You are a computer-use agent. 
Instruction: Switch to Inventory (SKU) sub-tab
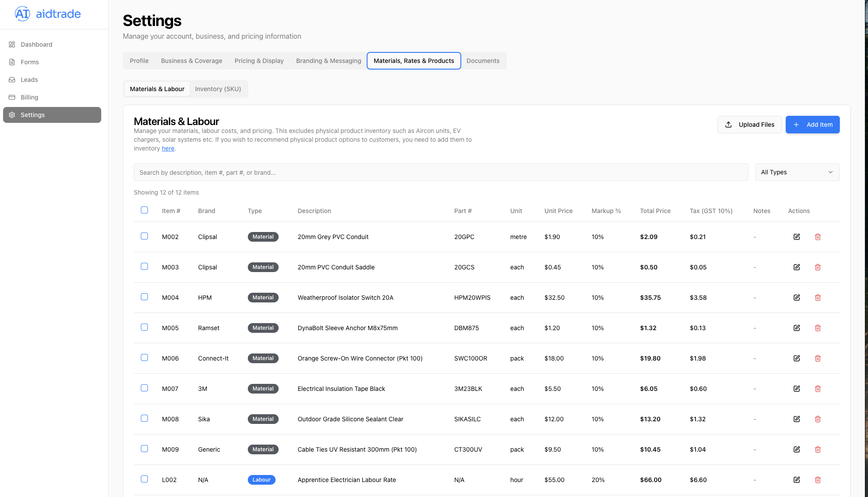(x=218, y=89)
